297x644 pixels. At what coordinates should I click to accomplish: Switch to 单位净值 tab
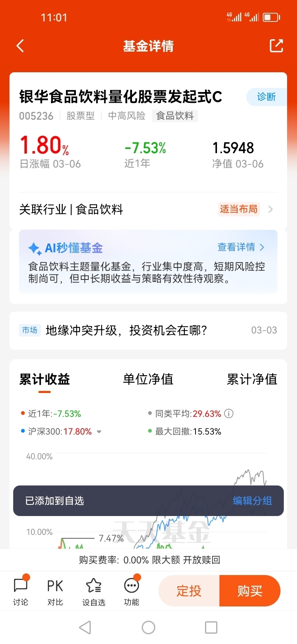148,379
